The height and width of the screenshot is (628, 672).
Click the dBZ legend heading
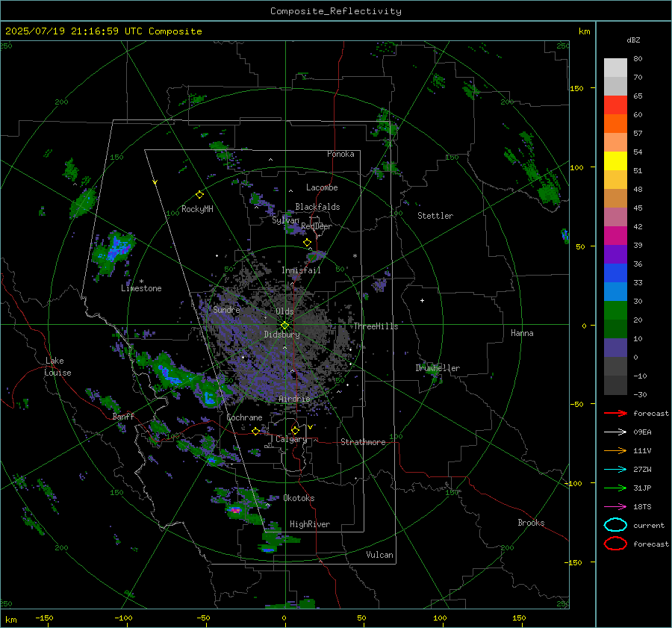point(633,40)
